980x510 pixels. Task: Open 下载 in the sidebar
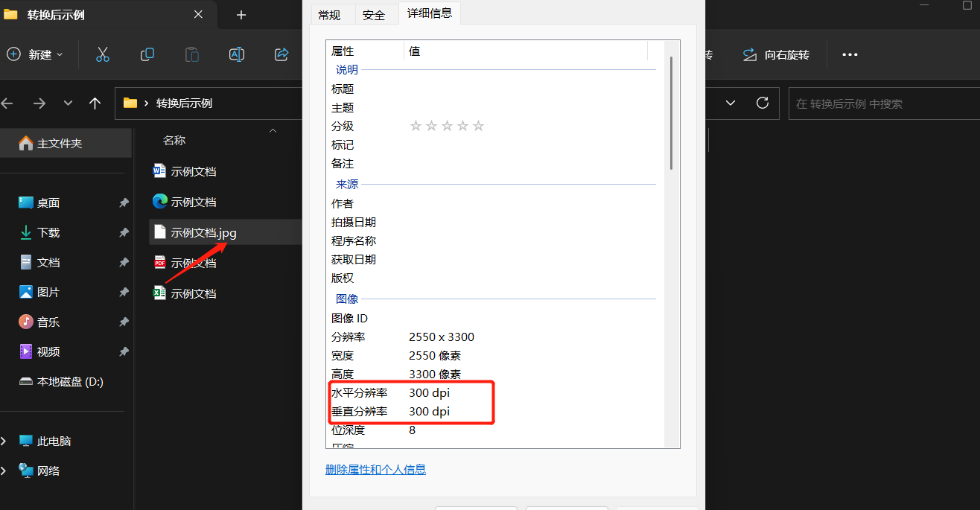coord(48,232)
